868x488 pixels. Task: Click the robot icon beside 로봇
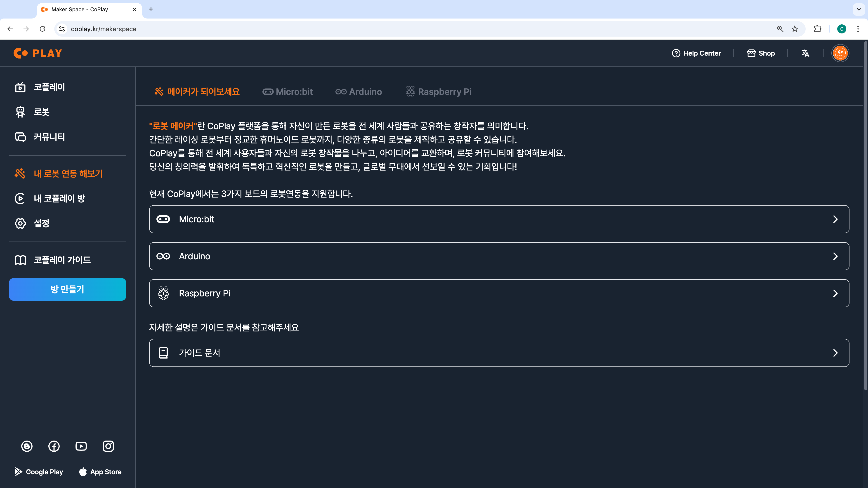pos(20,112)
